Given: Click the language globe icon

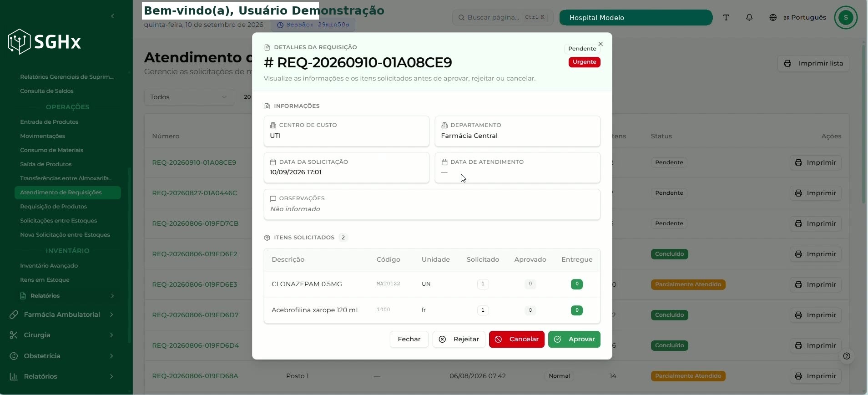Looking at the screenshot, I should tap(773, 17).
